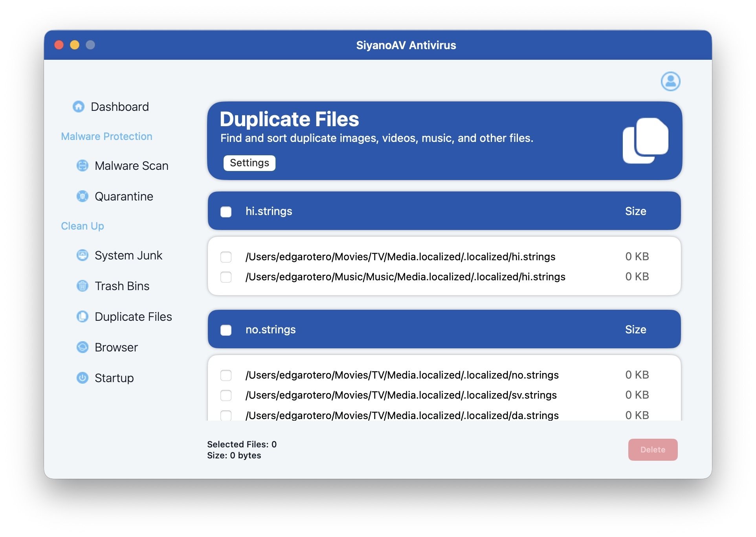Click the System Junk icon

pyautogui.click(x=83, y=255)
